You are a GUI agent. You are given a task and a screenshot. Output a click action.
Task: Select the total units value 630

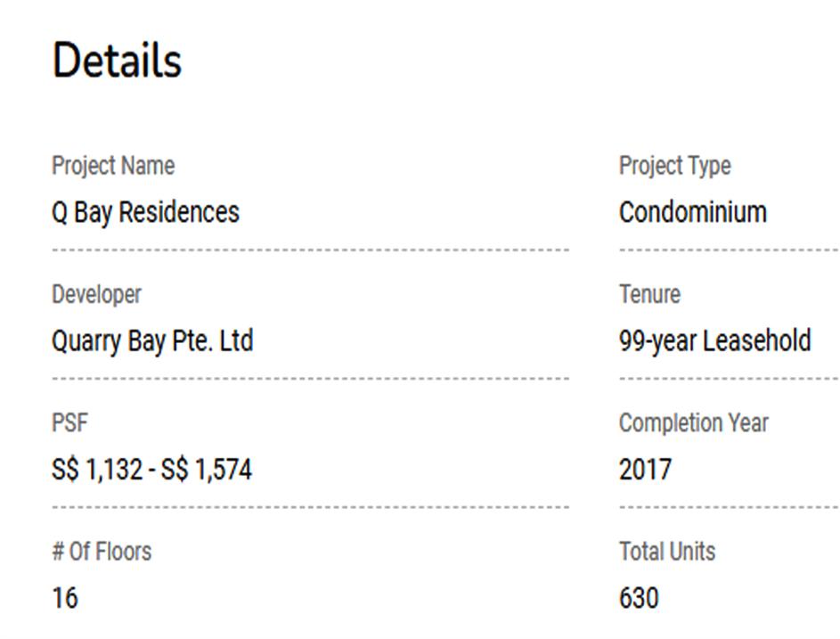639,597
